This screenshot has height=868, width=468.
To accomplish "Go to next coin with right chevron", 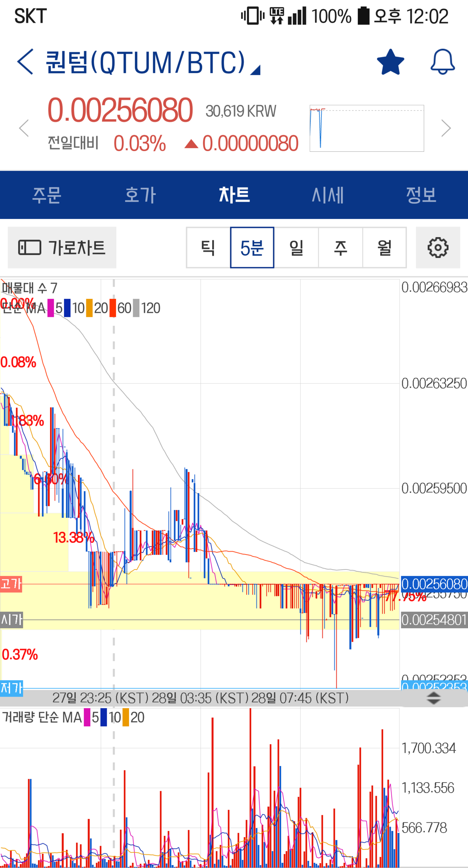I will pos(446,128).
